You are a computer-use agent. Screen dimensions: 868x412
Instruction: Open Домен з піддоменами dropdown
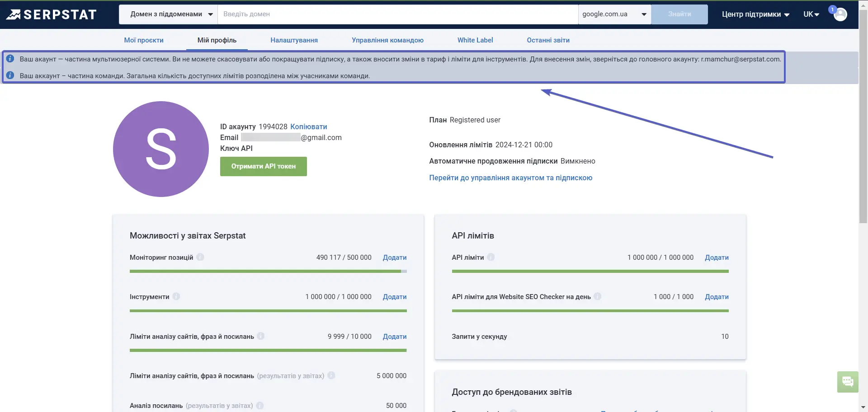click(x=168, y=14)
